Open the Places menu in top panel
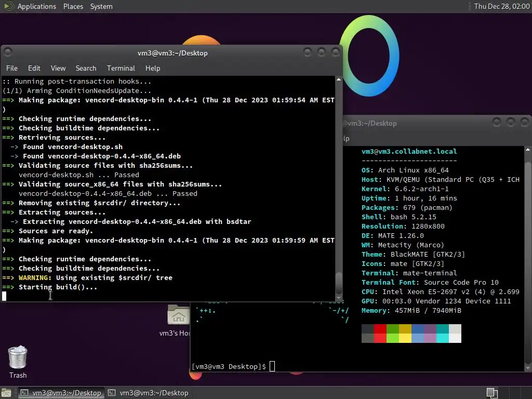 [73, 6]
